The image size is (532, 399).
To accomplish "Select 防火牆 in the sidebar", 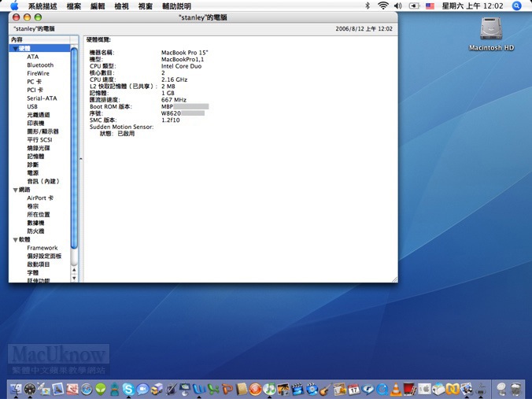I will coord(35,231).
